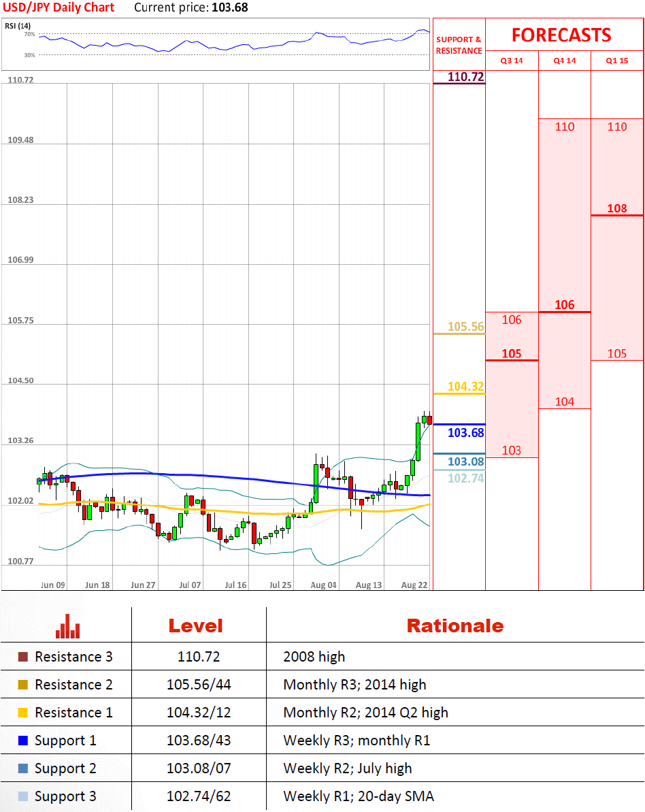645x812 pixels.
Task: Click the 'Resistance 2' row label
Action: pyautogui.click(x=73, y=685)
